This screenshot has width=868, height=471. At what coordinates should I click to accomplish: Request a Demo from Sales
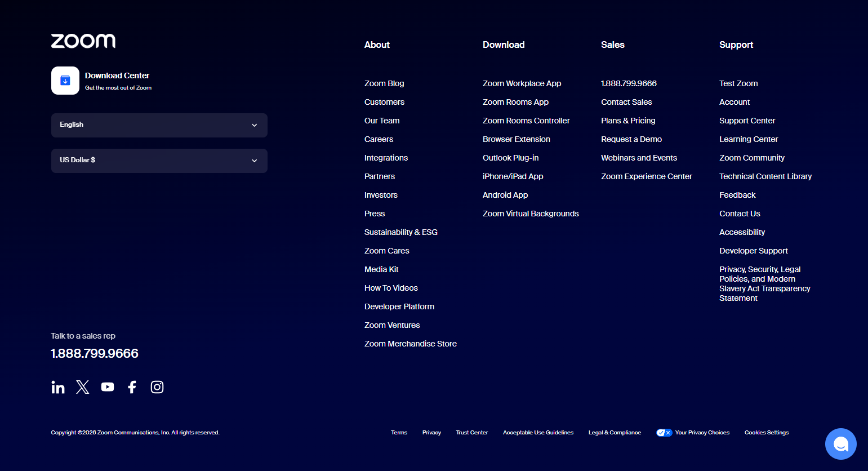click(x=631, y=139)
